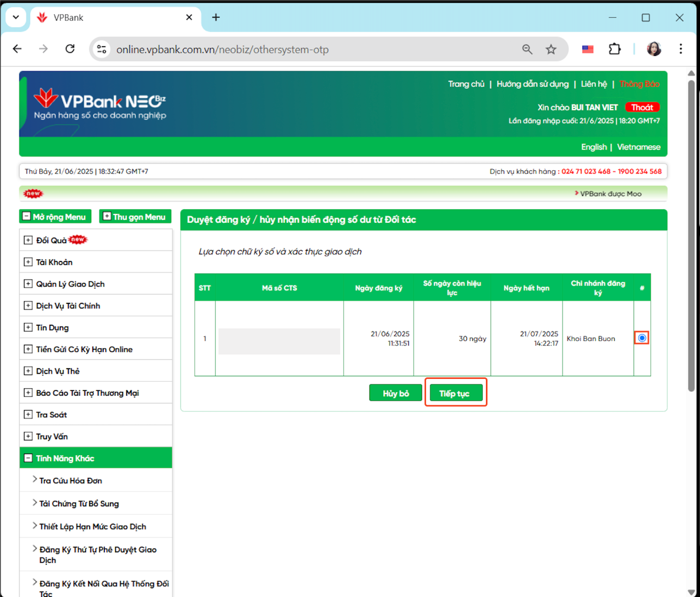Open Tra Cứu Hóa Đơn menu item
The height and width of the screenshot is (597, 700).
71,481
